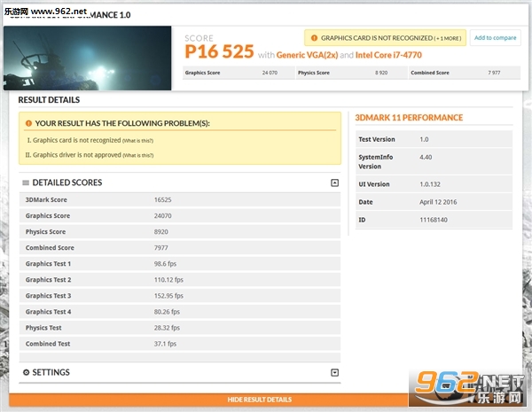Screen dimensions: 532x412
Task: Open the Intel Core i7-4770 link
Action: (x=388, y=55)
